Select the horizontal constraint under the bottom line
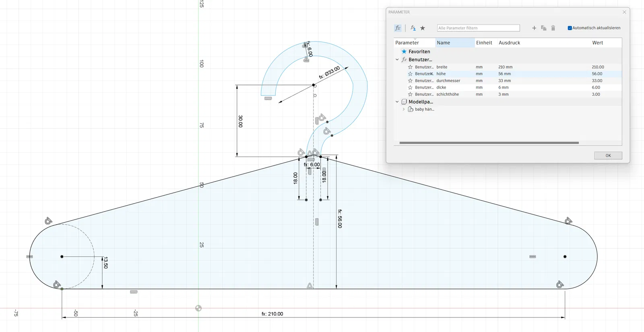The image size is (644, 332). (134, 292)
